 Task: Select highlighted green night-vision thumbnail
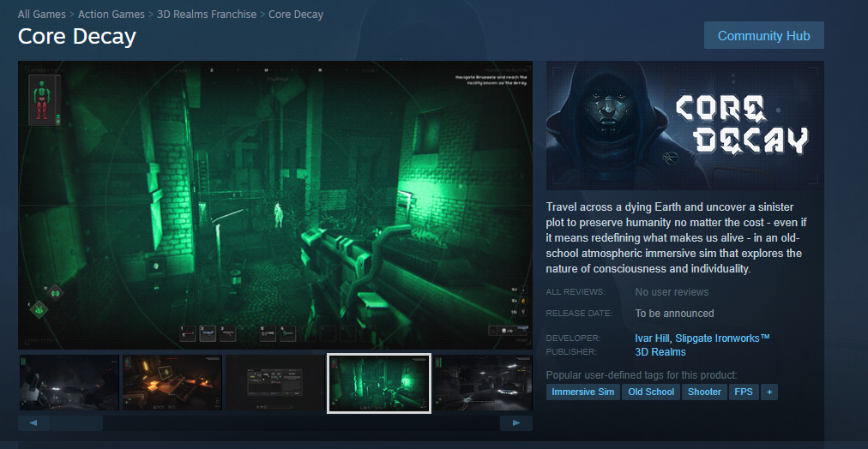tap(378, 383)
